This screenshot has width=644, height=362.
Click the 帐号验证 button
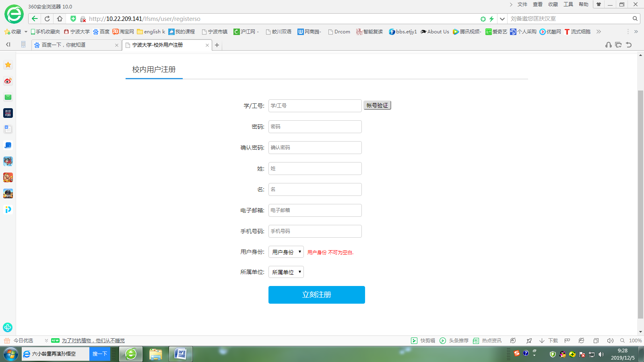[x=377, y=105]
